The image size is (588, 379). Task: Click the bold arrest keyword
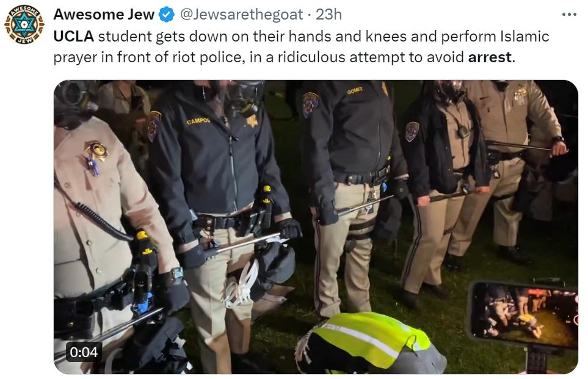coord(490,57)
